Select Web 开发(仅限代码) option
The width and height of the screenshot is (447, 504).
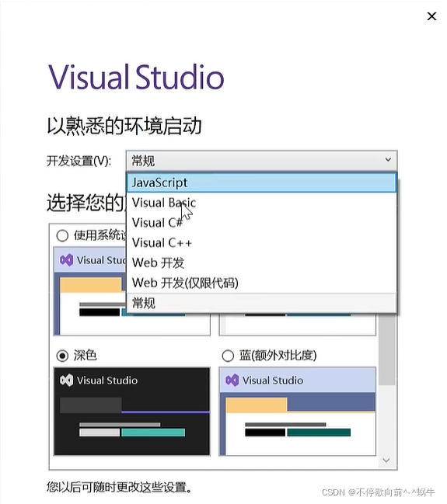pyautogui.click(x=261, y=283)
